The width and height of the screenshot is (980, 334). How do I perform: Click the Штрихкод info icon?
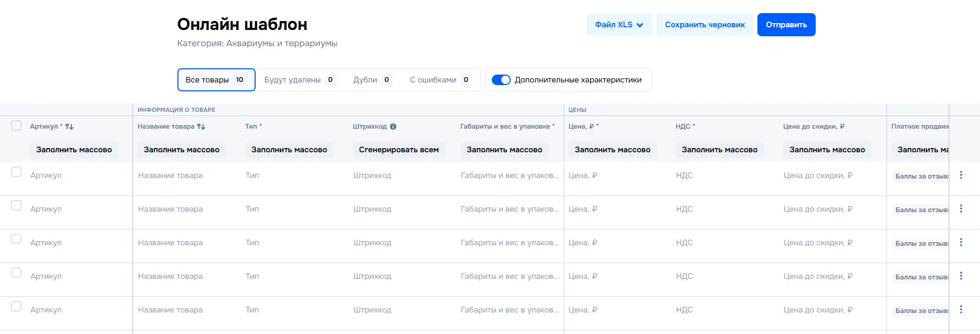[x=393, y=127]
